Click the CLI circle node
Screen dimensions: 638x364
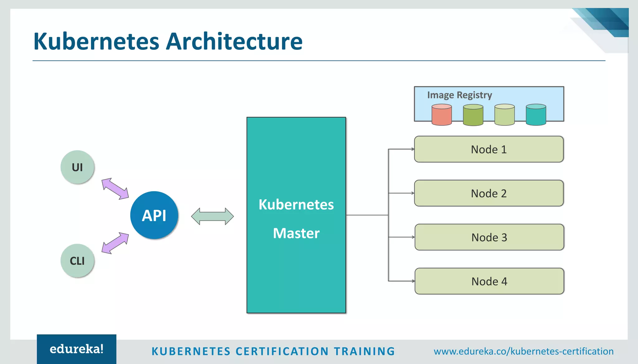pyautogui.click(x=77, y=261)
